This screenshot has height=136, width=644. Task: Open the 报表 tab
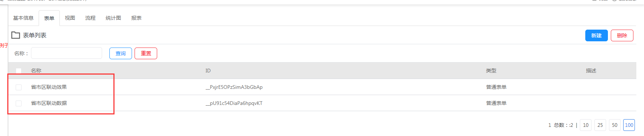click(x=136, y=18)
